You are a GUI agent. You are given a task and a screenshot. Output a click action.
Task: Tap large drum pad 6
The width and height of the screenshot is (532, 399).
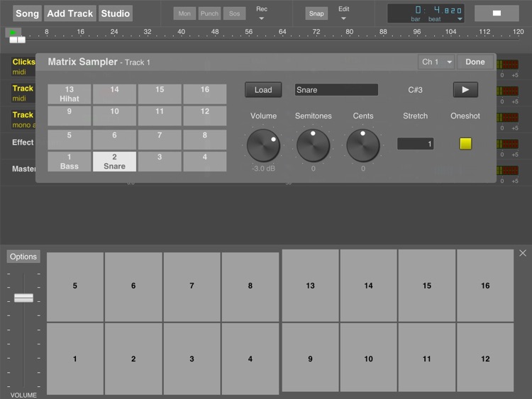click(x=133, y=286)
